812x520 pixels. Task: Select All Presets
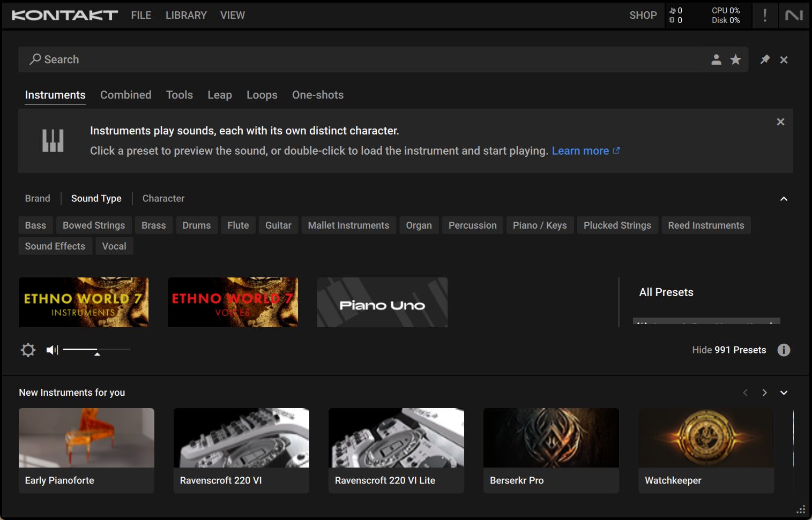pos(666,292)
